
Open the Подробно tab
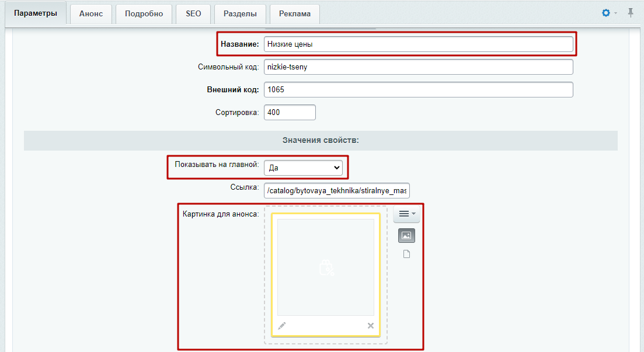[144, 13]
